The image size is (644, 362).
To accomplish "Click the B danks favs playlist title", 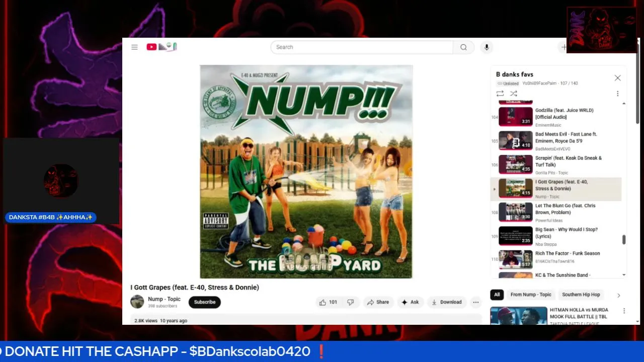I will tap(515, 74).
